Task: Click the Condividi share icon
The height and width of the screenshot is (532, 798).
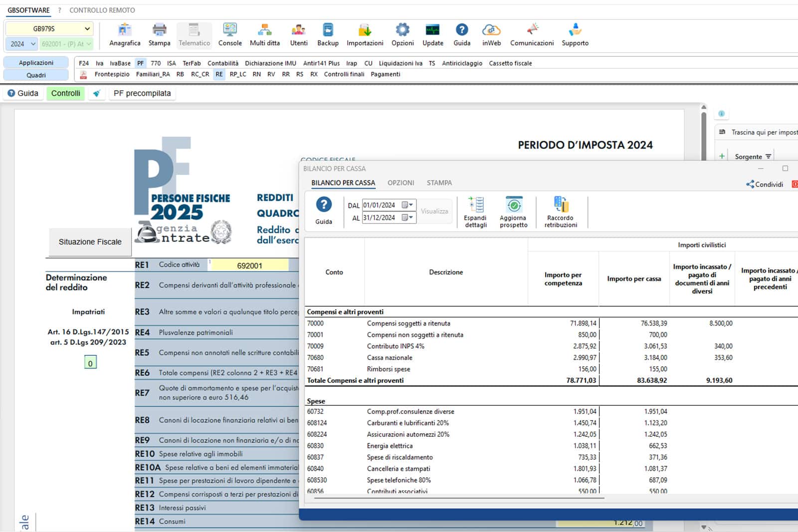Action: (x=750, y=184)
